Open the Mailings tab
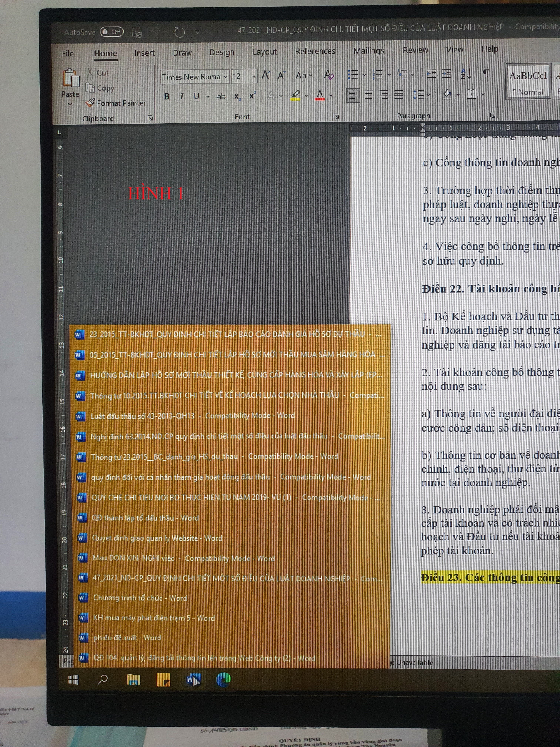 pyautogui.click(x=369, y=51)
